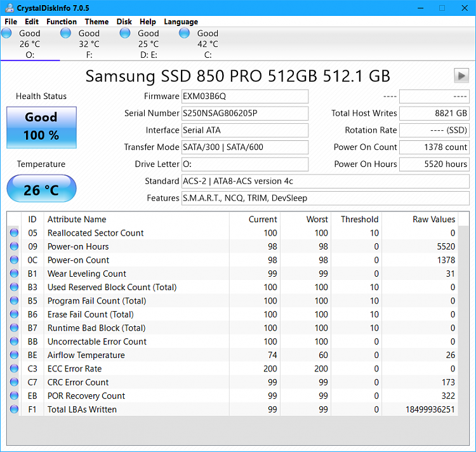Close the CrystalDiskInfo window

click(465, 8)
